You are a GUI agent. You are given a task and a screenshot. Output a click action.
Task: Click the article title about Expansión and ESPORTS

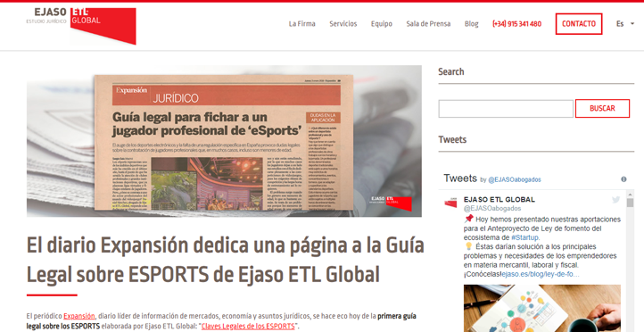pyautogui.click(x=225, y=260)
